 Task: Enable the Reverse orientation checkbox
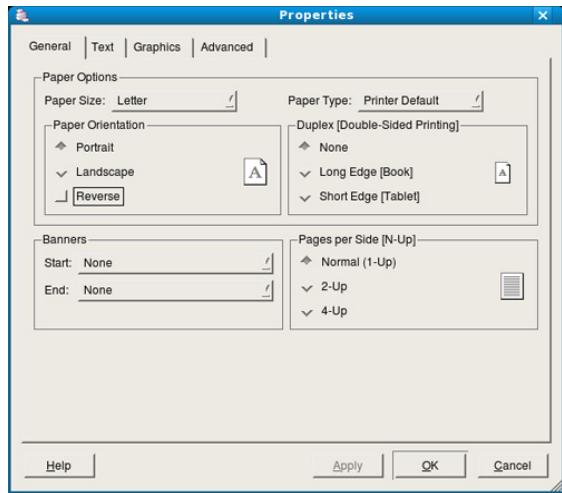pos(61,196)
